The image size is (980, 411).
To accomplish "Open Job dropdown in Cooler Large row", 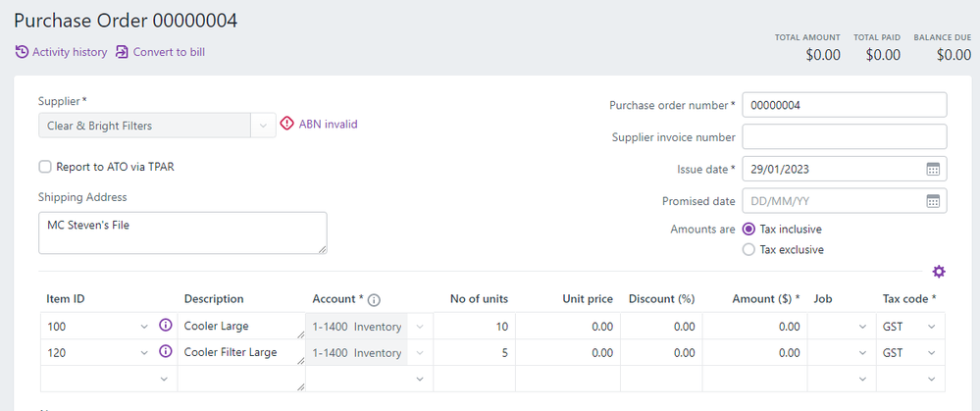I will (x=862, y=327).
